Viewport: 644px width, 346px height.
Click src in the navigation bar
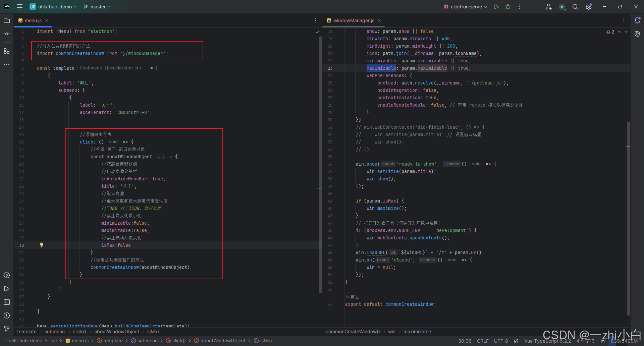pyautogui.click(x=54, y=341)
